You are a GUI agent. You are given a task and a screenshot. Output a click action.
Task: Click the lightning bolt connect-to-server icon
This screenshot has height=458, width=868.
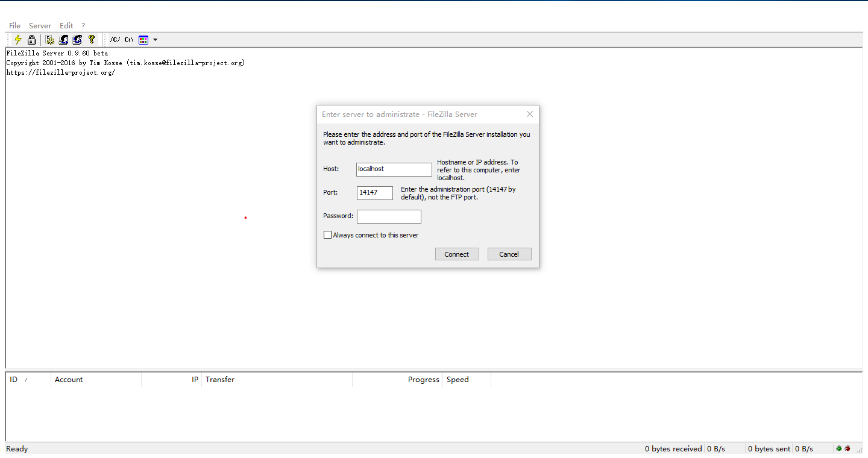tap(18, 40)
